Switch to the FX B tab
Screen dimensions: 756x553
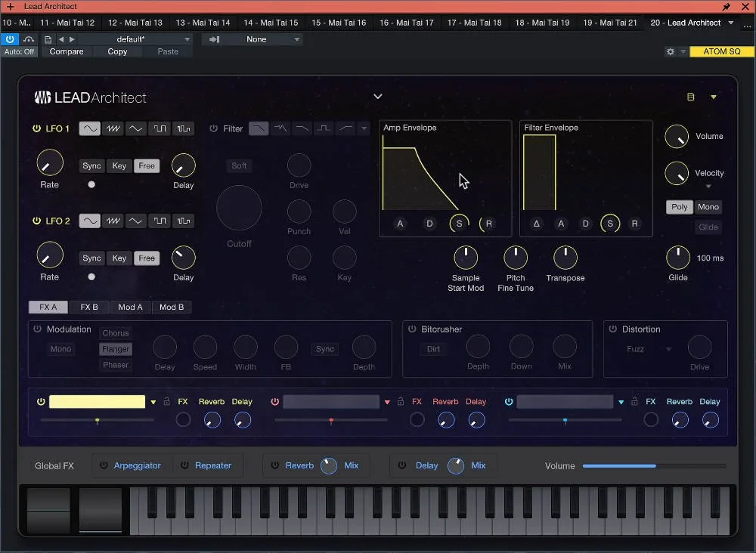89,307
